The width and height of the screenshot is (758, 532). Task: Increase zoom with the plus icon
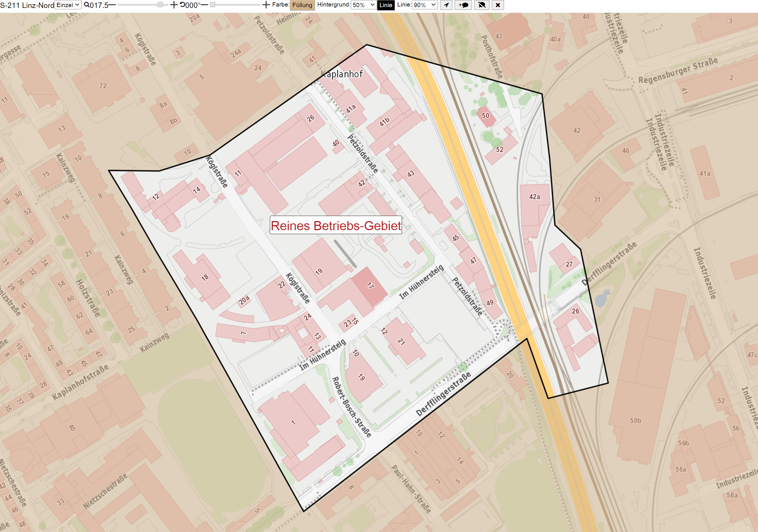coord(174,5)
